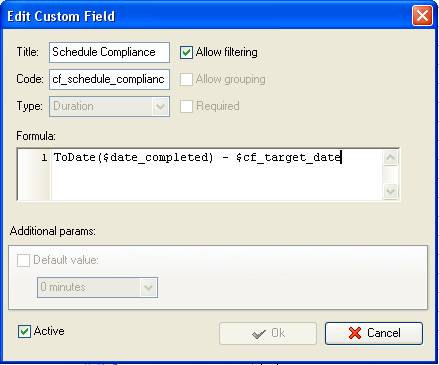Toggle the Allow filtering checkbox

[186, 52]
